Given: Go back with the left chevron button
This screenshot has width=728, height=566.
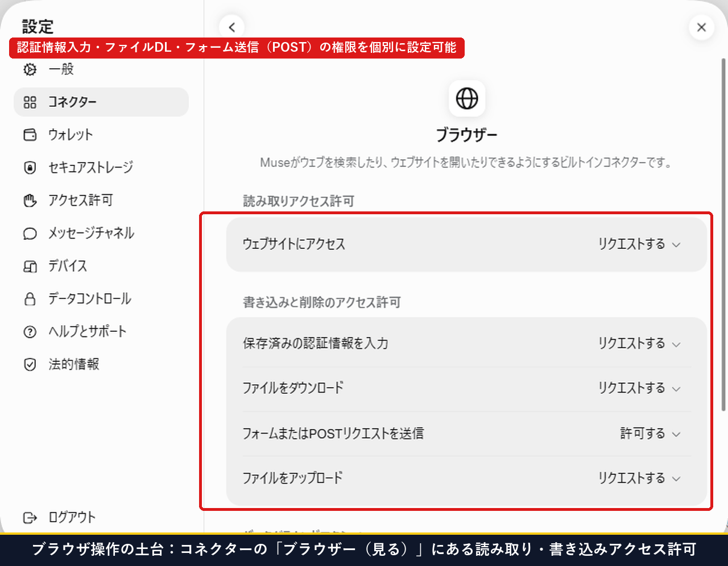Looking at the screenshot, I should 232,27.
